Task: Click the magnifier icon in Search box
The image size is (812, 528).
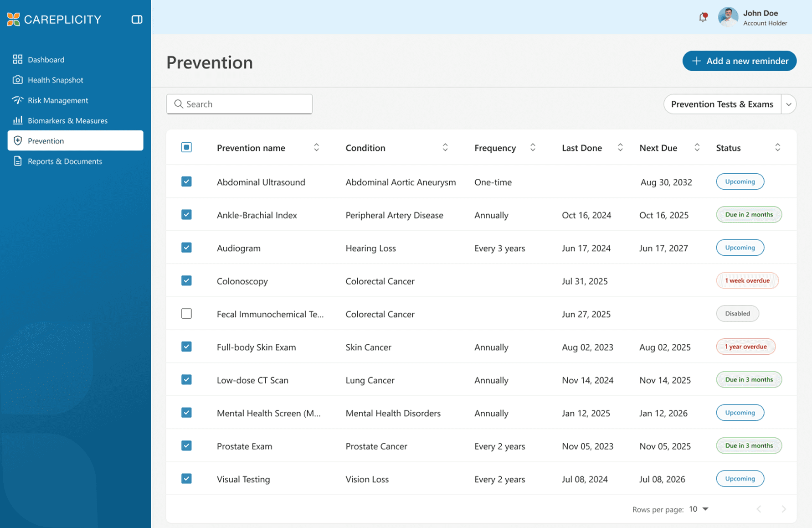Action: pyautogui.click(x=179, y=104)
